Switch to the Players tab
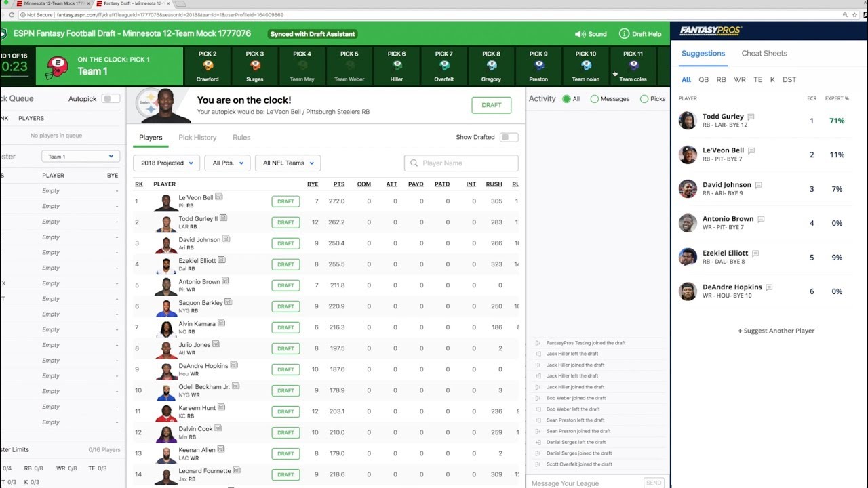The width and height of the screenshot is (868, 488). (151, 138)
